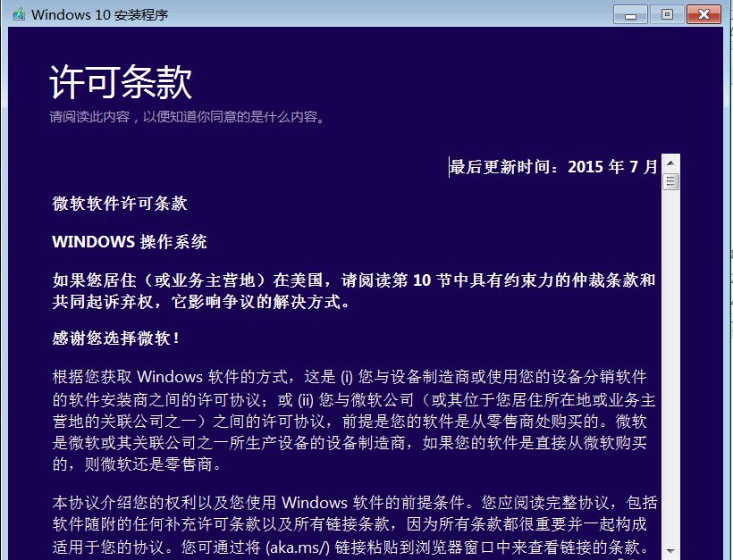
Task: Click the license text scroll down arrow
Action: click(670, 551)
